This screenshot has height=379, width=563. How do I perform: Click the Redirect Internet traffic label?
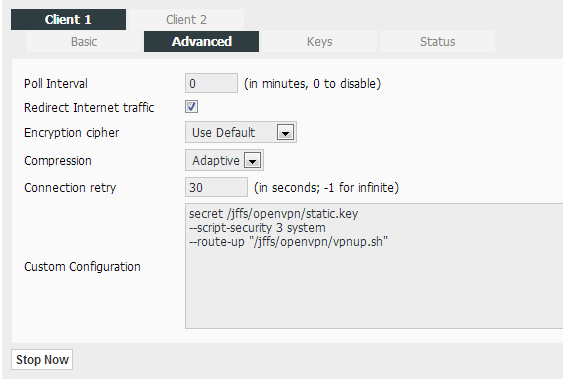tap(89, 108)
